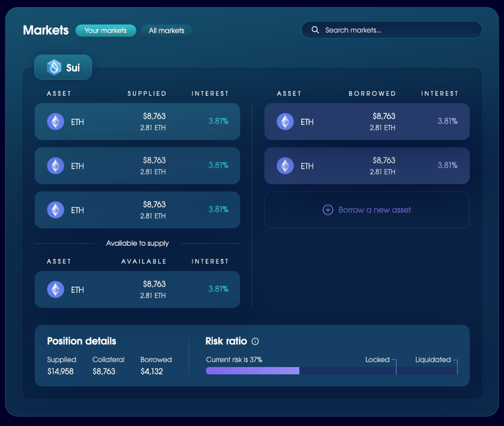Click the info icon next to Risk ratio
Viewport: 504px width, 426px height.
(255, 341)
